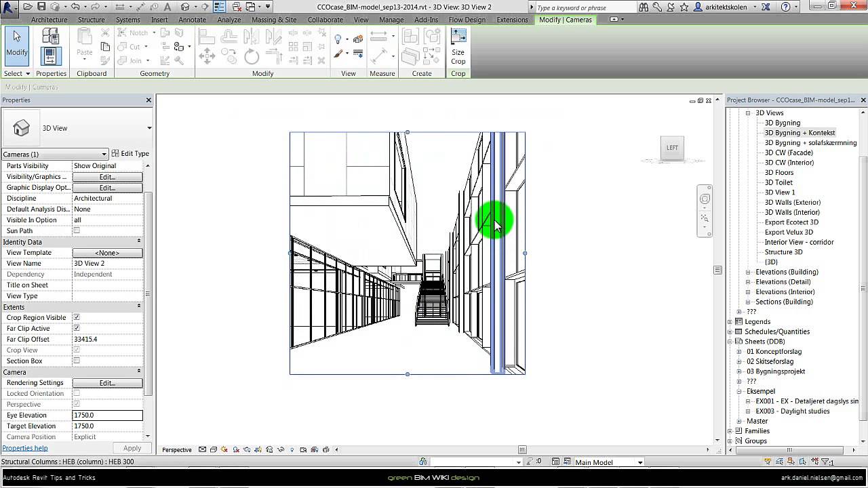The image size is (868, 488).
Task: Click the Move tool in Modify panel
Action: tap(207, 56)
